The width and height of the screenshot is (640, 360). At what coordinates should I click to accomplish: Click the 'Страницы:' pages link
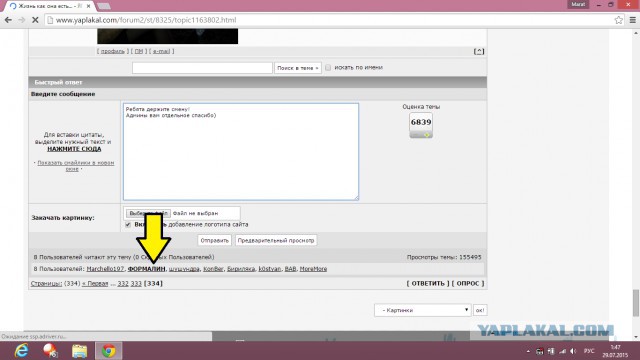pos(46,283)
